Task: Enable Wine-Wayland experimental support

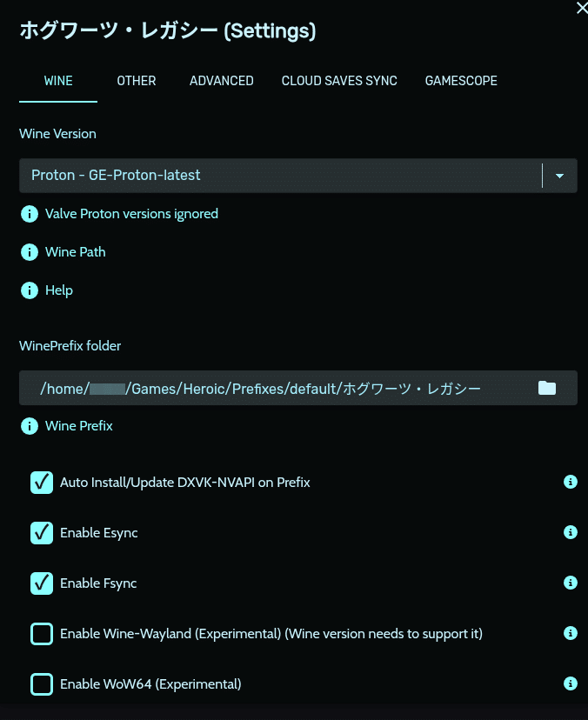Action: point(42,633)
